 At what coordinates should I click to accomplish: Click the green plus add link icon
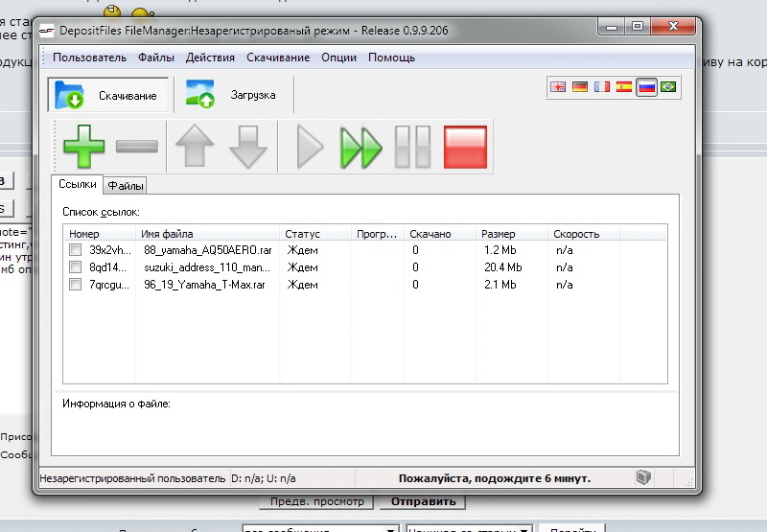click(83, 147)
